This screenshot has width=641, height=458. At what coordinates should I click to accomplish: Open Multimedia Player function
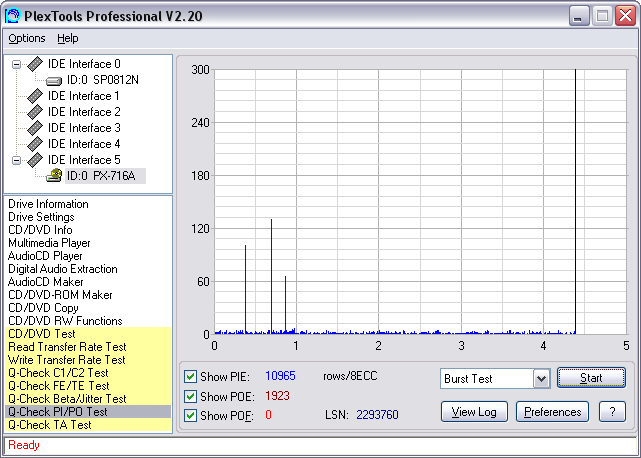[49, 243]
